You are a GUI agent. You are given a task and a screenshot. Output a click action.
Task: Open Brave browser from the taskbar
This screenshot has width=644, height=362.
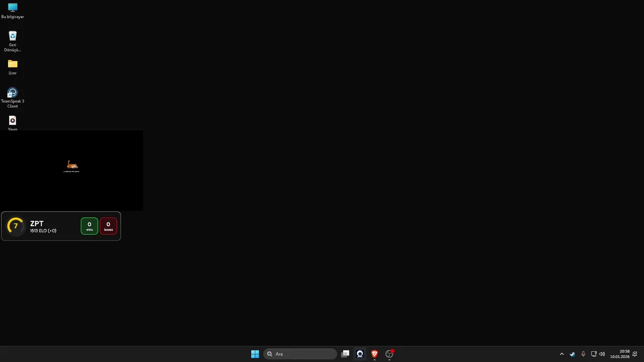[374, 354]
